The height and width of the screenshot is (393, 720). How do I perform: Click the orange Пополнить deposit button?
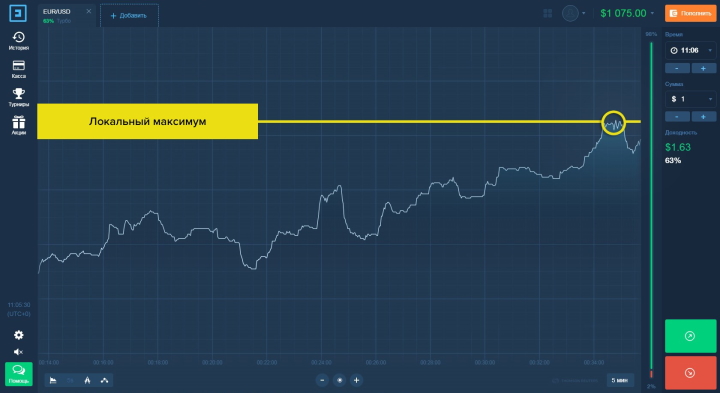tap(691, 13)
